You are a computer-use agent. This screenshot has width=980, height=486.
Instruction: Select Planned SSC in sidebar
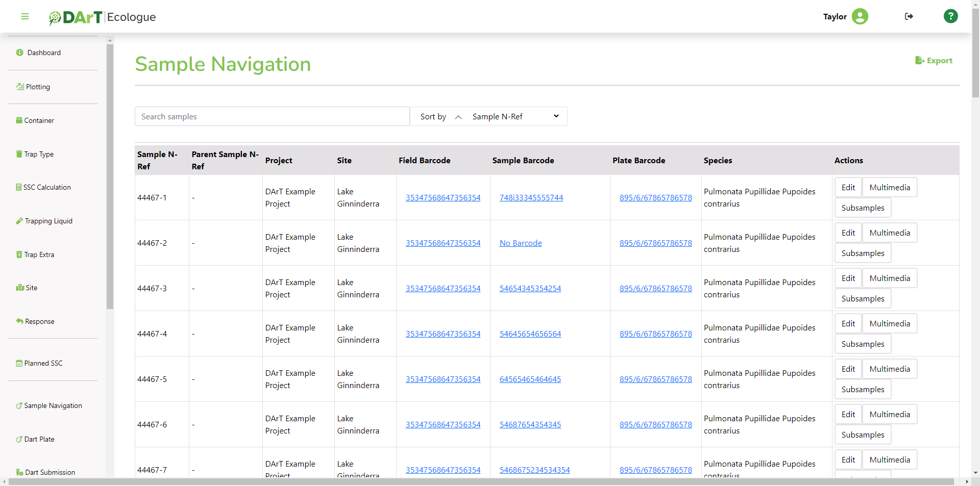click(x=43, y=363)
